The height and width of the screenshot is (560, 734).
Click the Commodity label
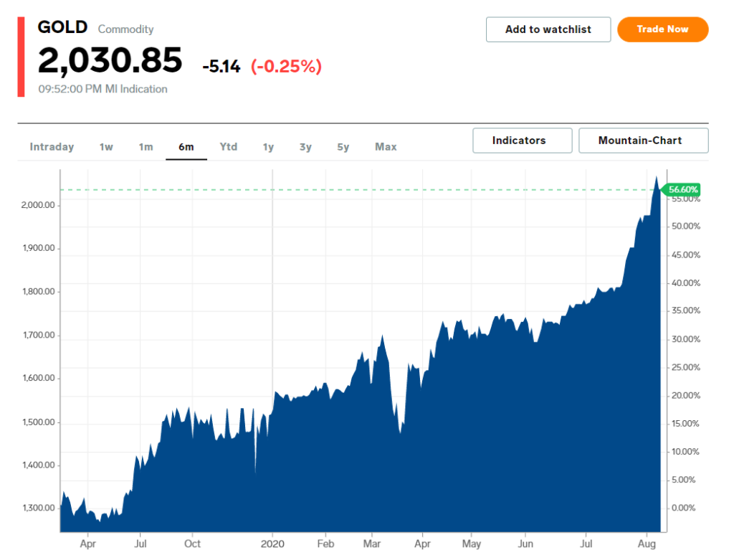125,29
